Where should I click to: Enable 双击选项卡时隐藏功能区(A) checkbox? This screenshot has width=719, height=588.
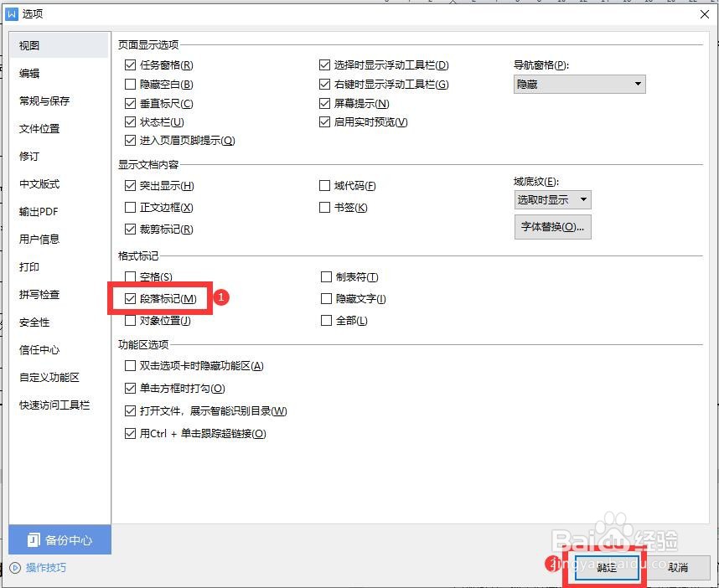130,366
